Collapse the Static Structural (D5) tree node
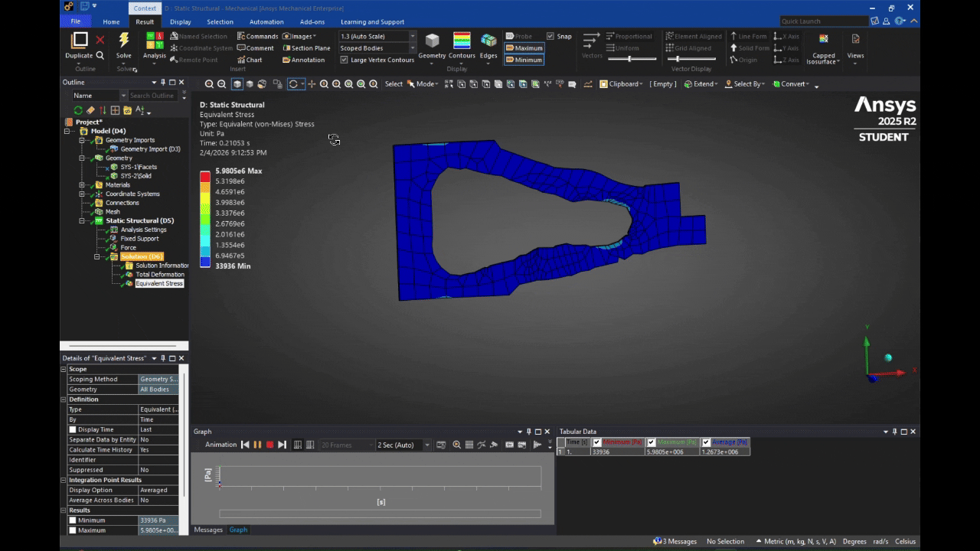This screenshot has width=980, height=551. (82, 221)
